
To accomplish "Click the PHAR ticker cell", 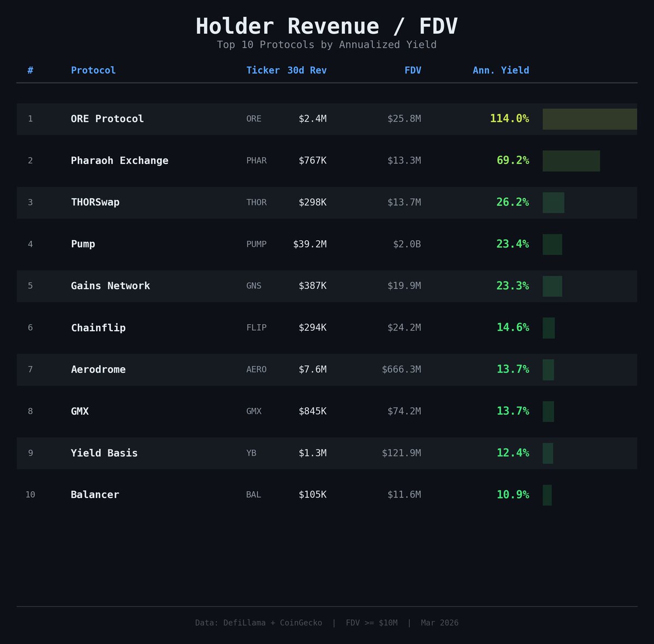I will [x=256, y=161].
